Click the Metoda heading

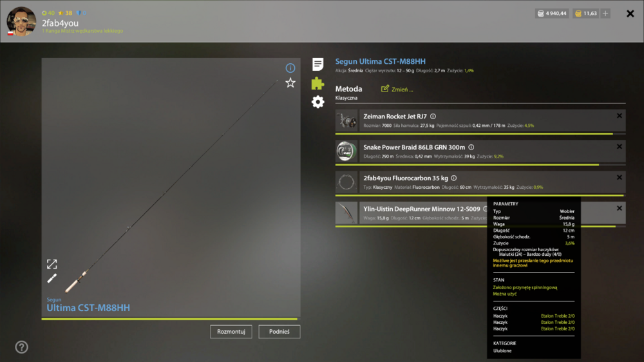click(x=348, y=89)
